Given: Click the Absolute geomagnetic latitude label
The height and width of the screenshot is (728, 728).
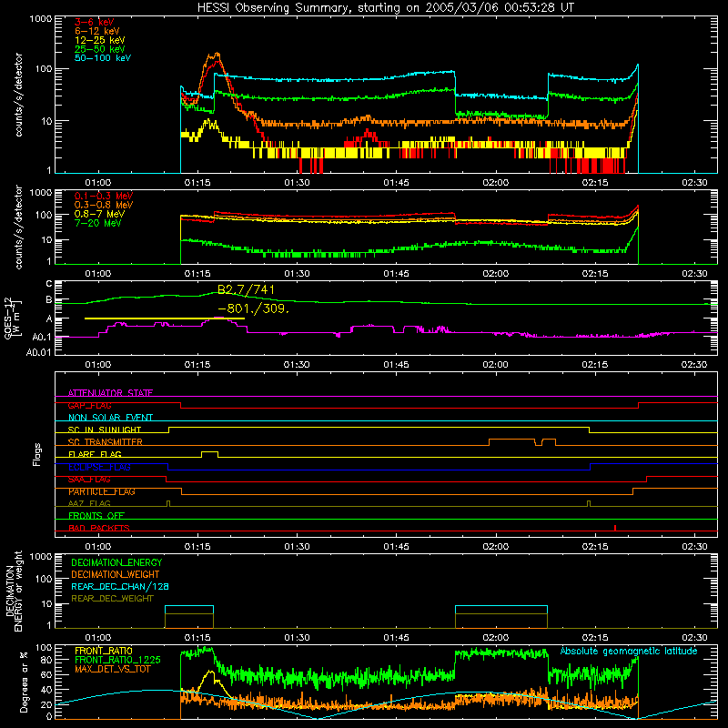Looking at the screenshot, I should 629,652.
